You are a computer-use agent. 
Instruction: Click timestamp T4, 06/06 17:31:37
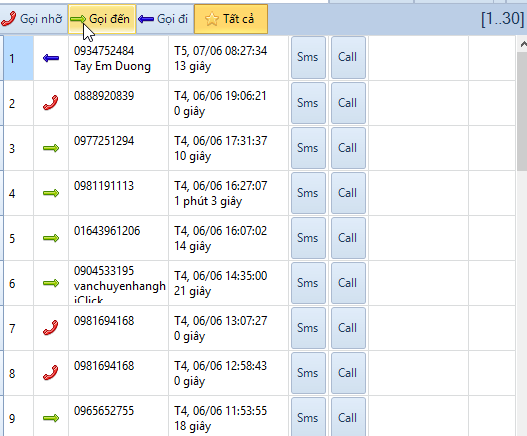point(220,141)
